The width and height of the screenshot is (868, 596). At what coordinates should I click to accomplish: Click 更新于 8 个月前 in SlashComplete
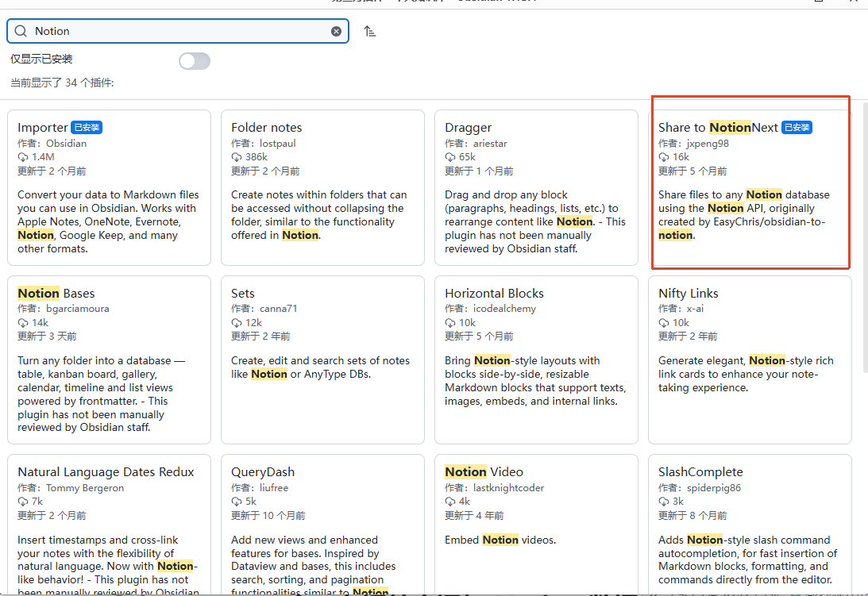(x=692, y=516)
